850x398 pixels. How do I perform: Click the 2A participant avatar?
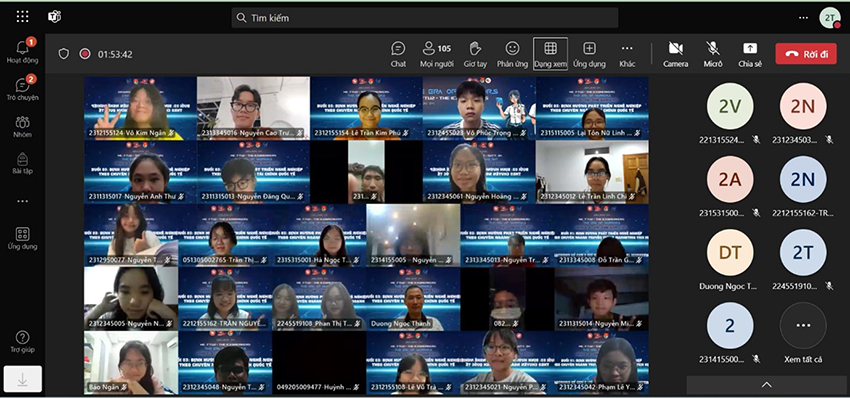730,179
